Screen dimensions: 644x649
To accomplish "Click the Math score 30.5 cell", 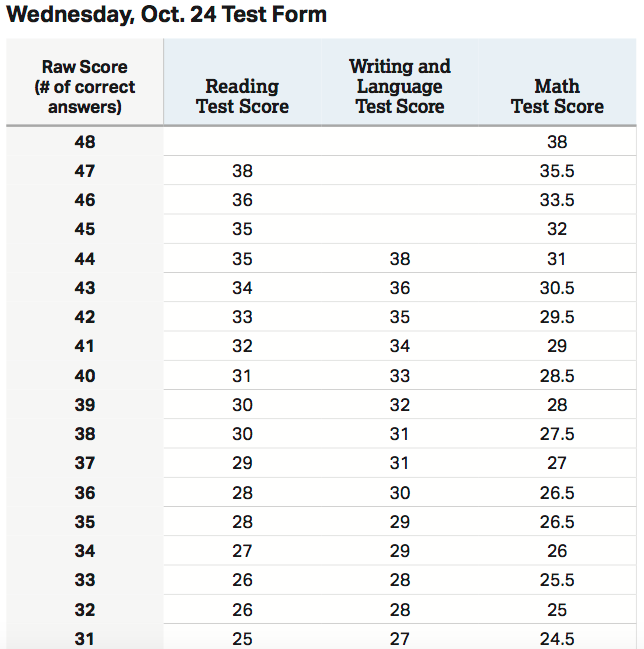I will click(557, 288).
